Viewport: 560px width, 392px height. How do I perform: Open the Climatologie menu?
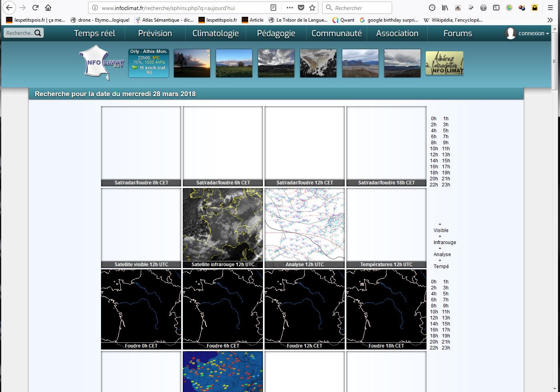coord(215,33)
